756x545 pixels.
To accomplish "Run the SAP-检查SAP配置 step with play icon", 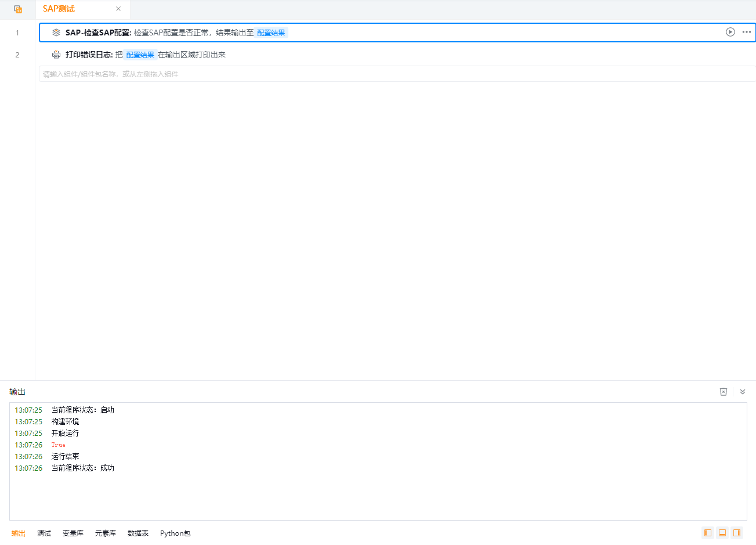I will (x=730, y=32).
